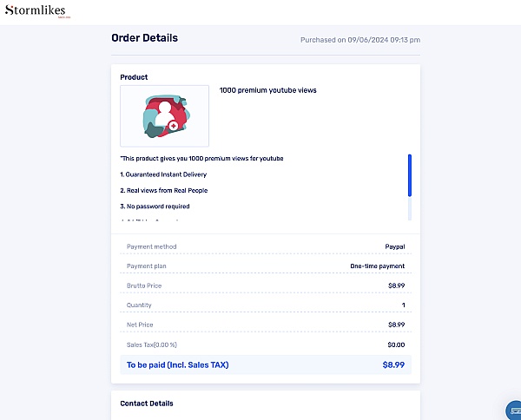Click the 'One-time payment' value
This screenshot has width=521, height=420.
(x=378, y=266)
